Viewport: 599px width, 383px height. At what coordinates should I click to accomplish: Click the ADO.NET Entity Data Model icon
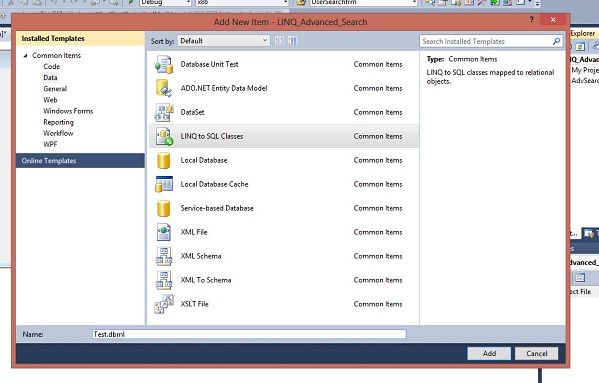164,88
